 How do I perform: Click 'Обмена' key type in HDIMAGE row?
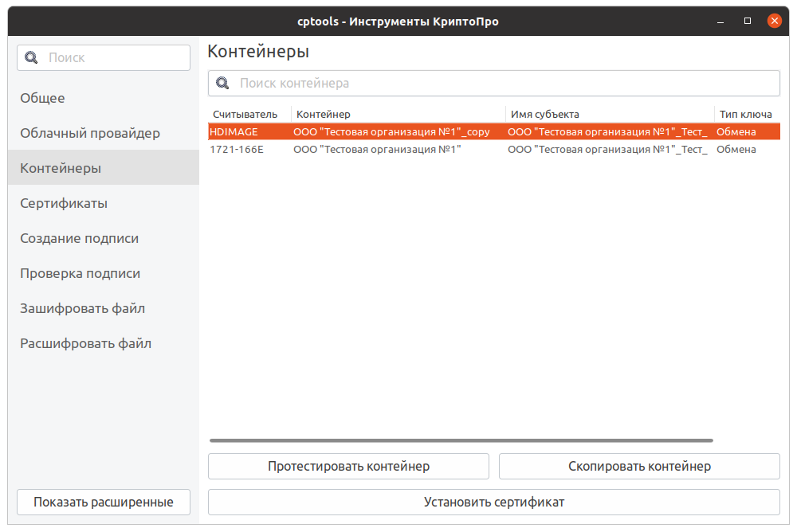click(x=736, y=131)
